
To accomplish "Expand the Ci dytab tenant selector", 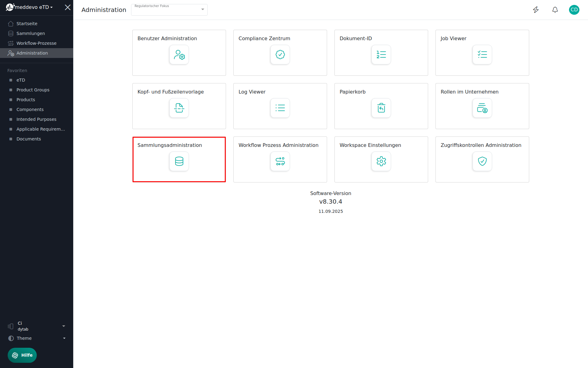I will tap(37, 326).
